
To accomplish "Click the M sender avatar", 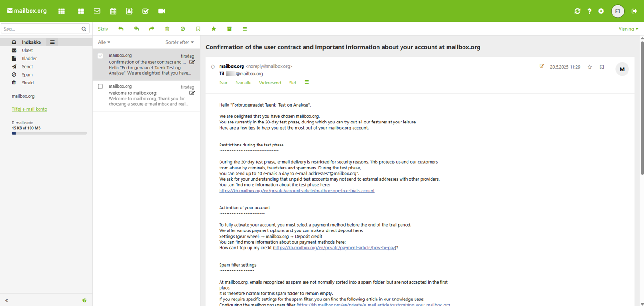I will 622,69.
